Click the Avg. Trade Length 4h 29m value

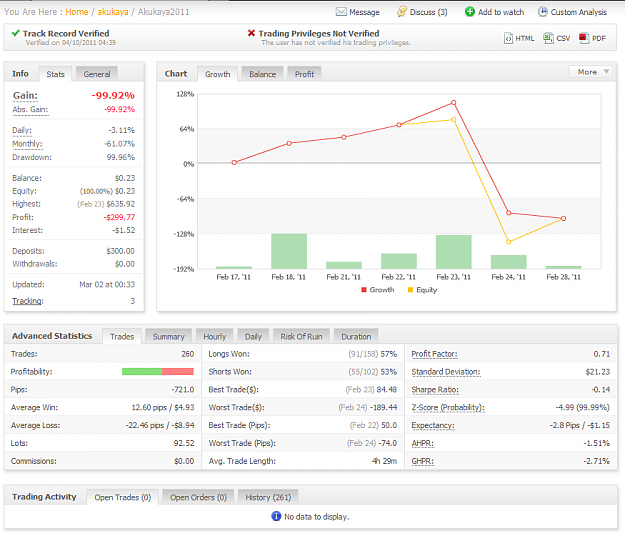pos(384,461)
